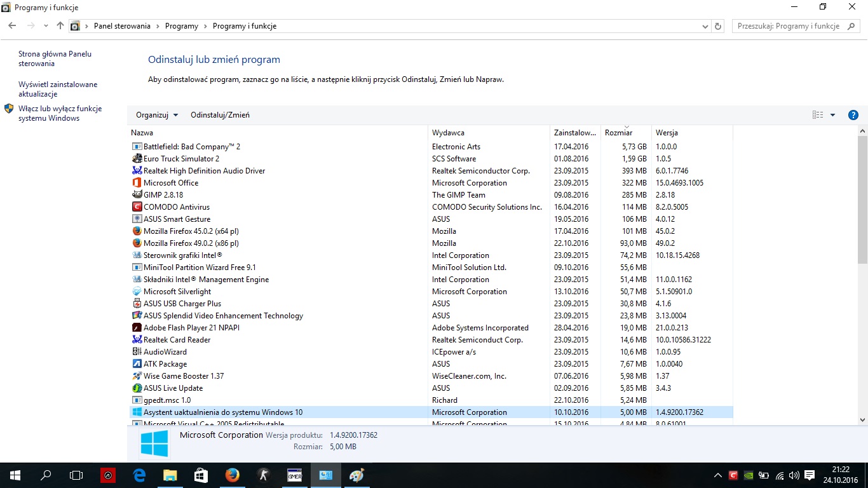
Task: Go to Panel sterowania in the breadcrumb
Action: (122, 26)
